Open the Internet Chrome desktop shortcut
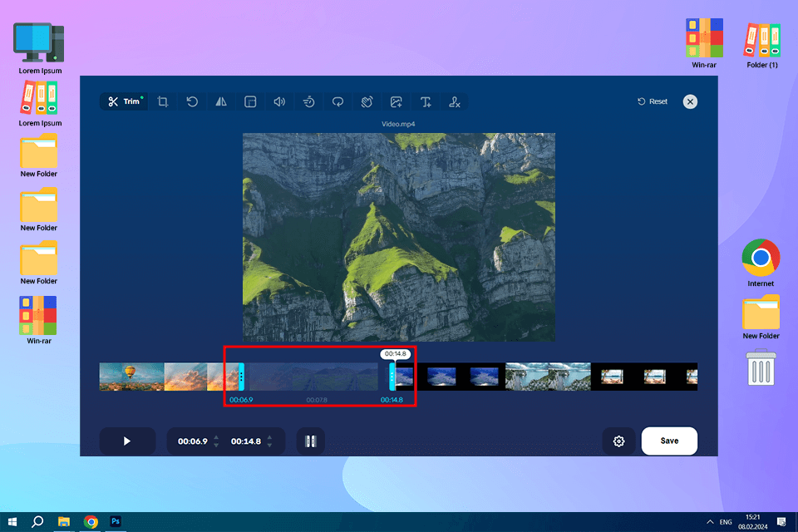Image resolution: width=798 pixels, height=532 pixels. pyautogui.click(x=761, y=263)
